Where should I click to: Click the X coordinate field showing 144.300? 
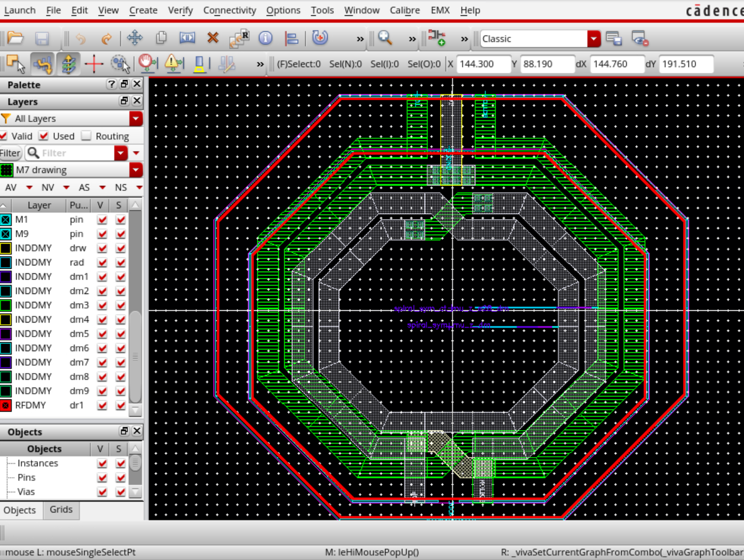(x=483, y=64)
